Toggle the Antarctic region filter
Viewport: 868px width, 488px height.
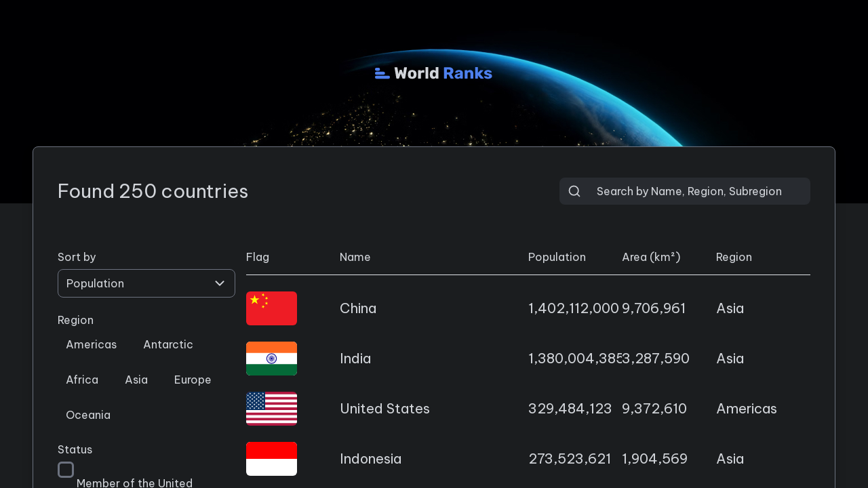pyautogui.click(x=167, y=344)
